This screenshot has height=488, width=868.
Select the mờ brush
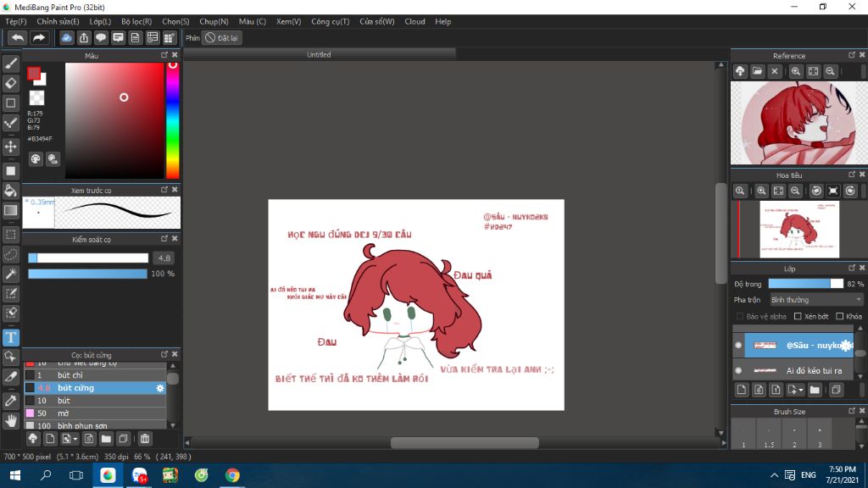[95, 413]
